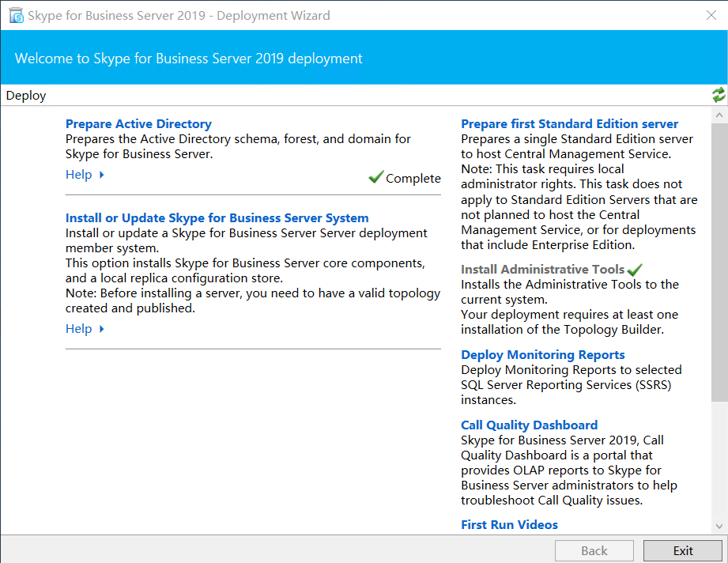This screenshot has height=563, width=728.
Task: Open Prepare Active Directory link
Action: pos(138,124)
